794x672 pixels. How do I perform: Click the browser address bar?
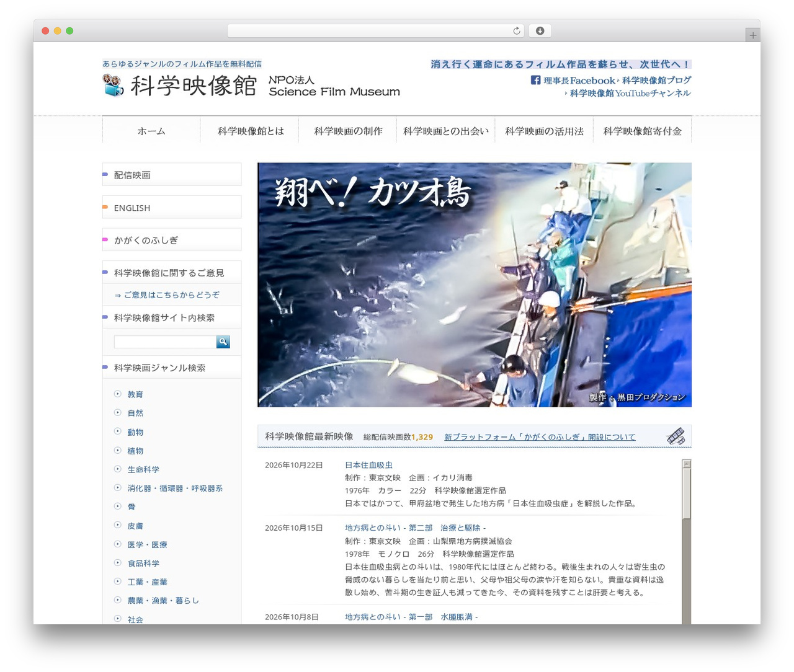pos(376,31)
